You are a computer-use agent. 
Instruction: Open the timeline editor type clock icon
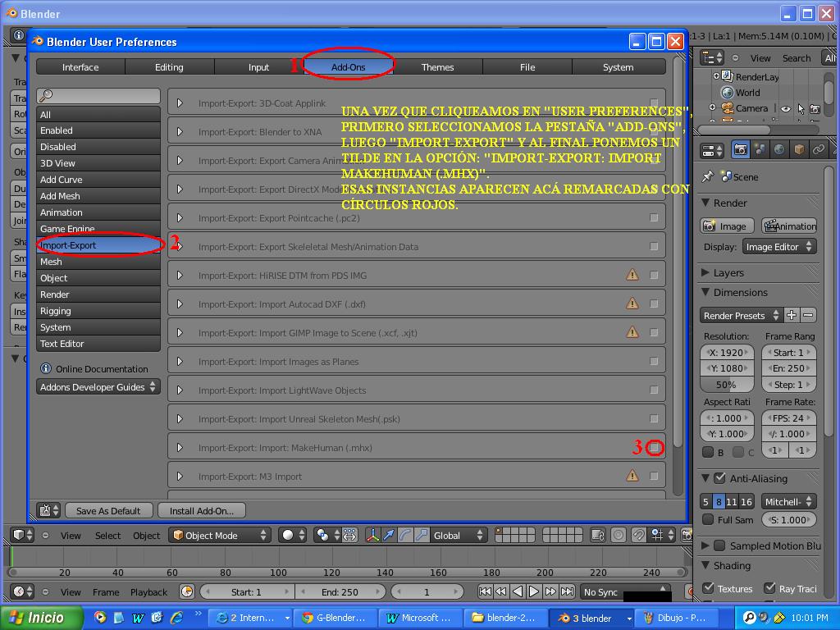22,592
